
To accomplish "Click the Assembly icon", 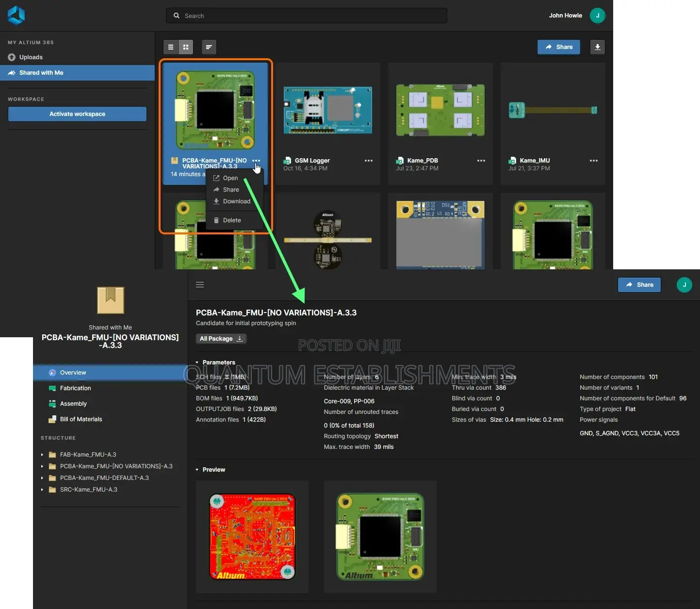I will (52, 404).
